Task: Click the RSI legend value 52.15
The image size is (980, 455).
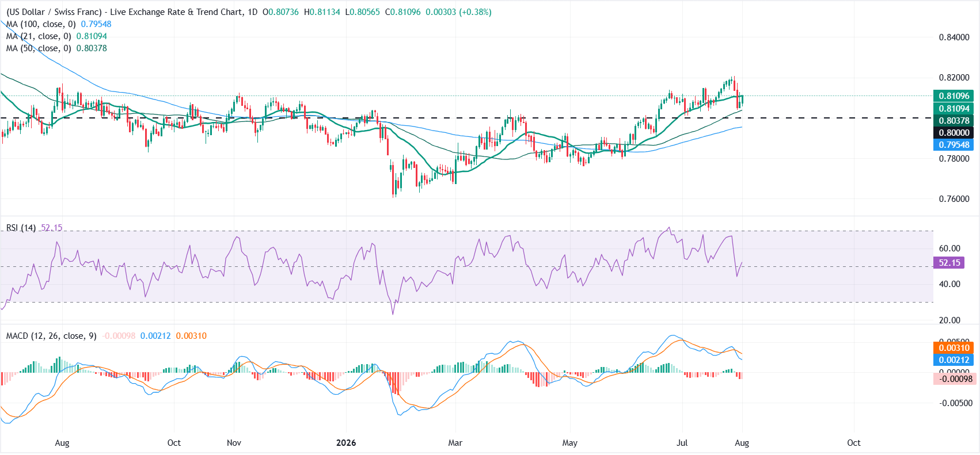Action: click(51, 228)
